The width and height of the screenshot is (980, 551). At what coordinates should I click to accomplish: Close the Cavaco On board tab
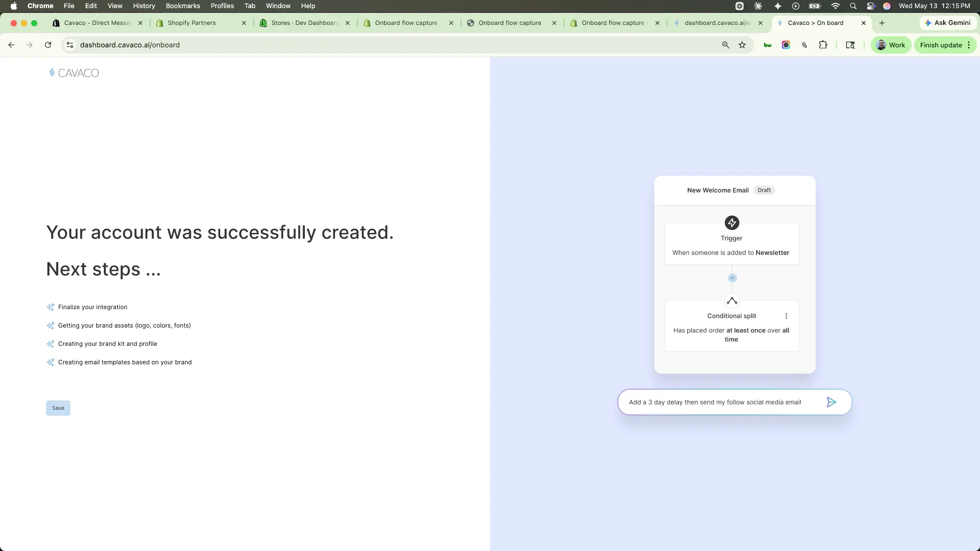(864, 23)
